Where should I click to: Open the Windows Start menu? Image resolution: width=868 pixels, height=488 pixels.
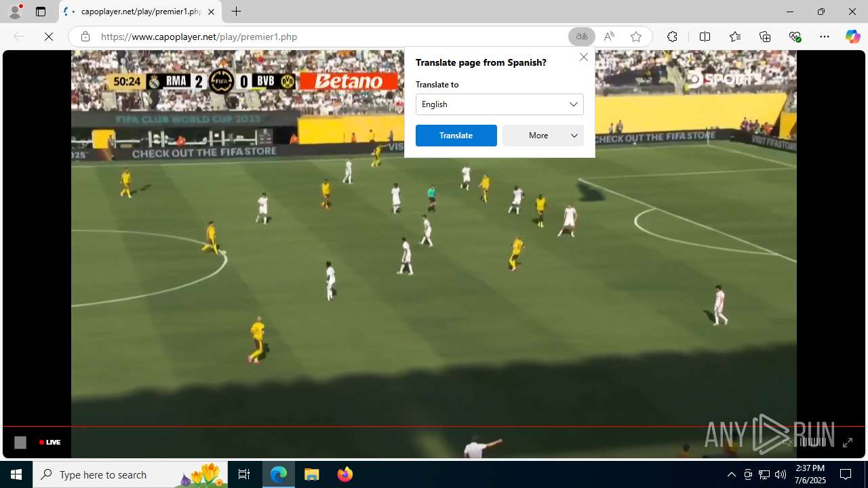click(x=16, y=474)
